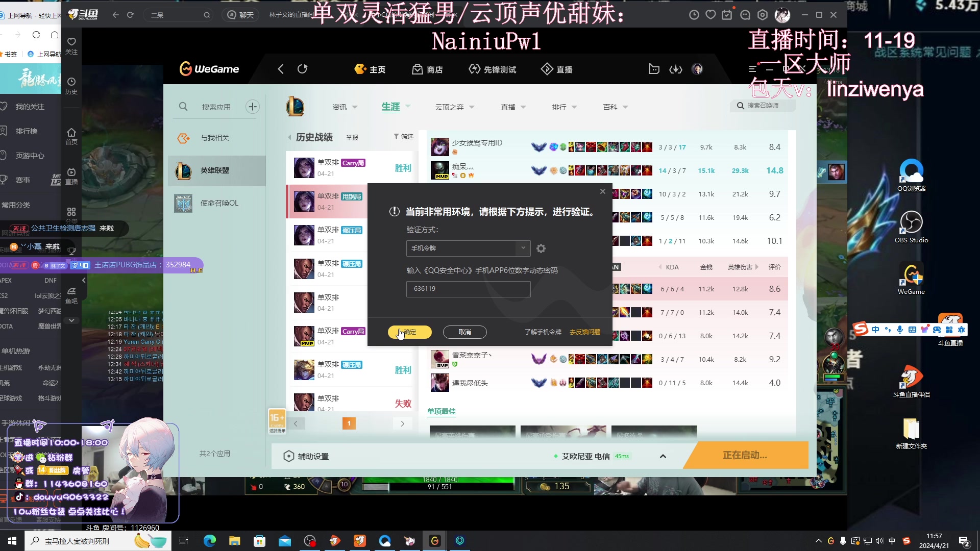Click Douyu 关注 follow heart icon

71,45
